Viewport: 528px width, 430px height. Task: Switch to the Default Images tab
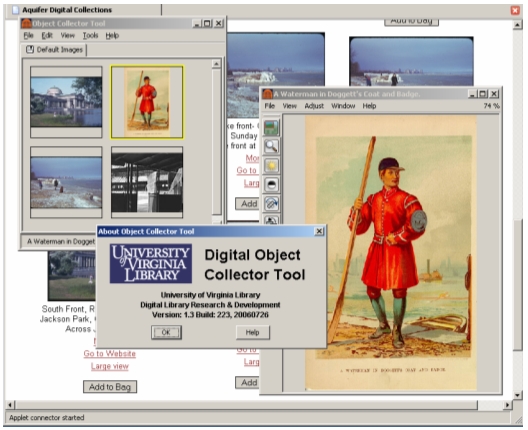pos(54,50)
